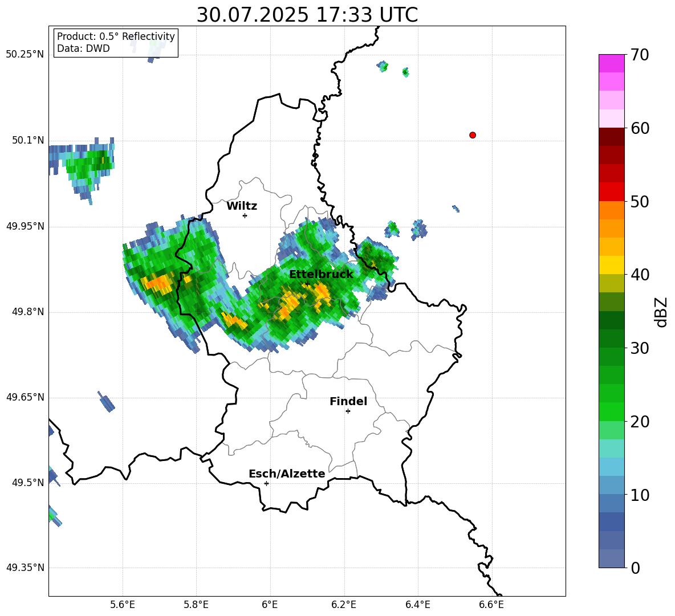Click the 5.6°E longitude label
Viewport: 675px width, 616px height.
point(123,605)
